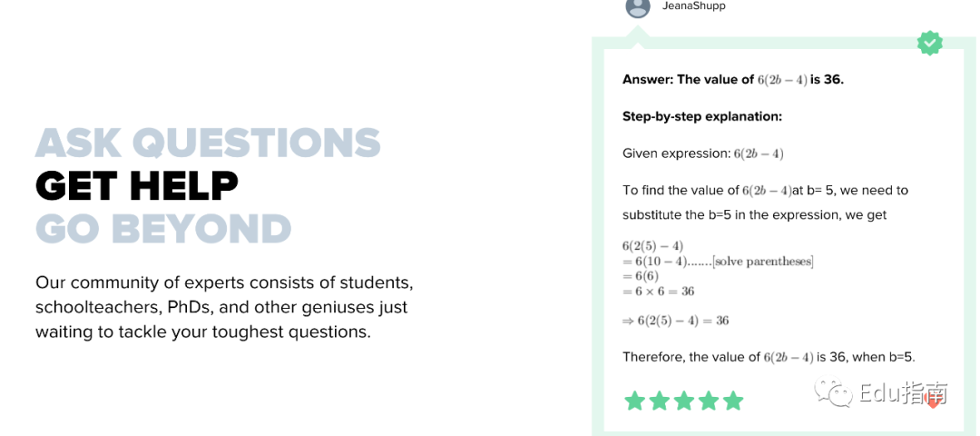
Task: Select the fourth green rating star
Action: [708, 401]
